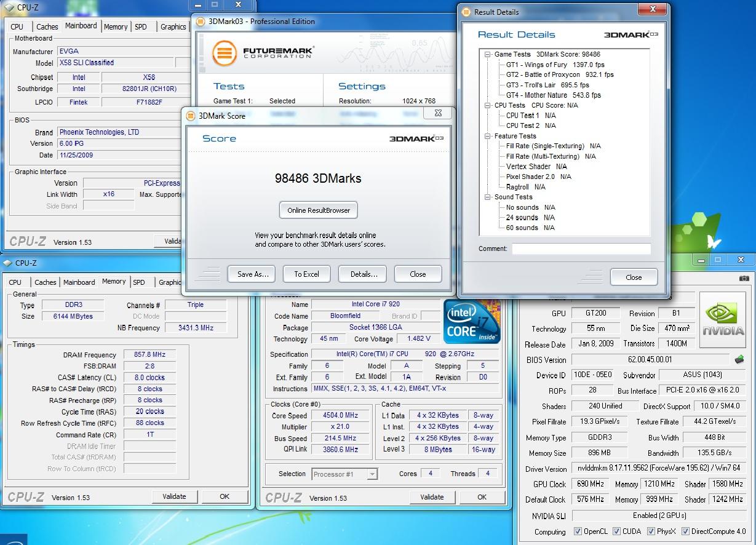Viewport: 756px width, 545px height.
Task: Select GT1 - Wings of Fury result row
Action: click(x=555, y=65)
